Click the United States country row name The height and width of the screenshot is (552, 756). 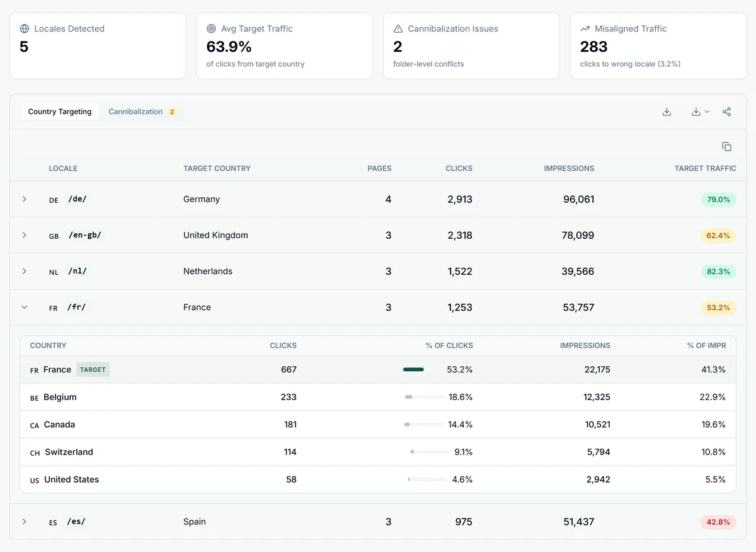point(71,480)
